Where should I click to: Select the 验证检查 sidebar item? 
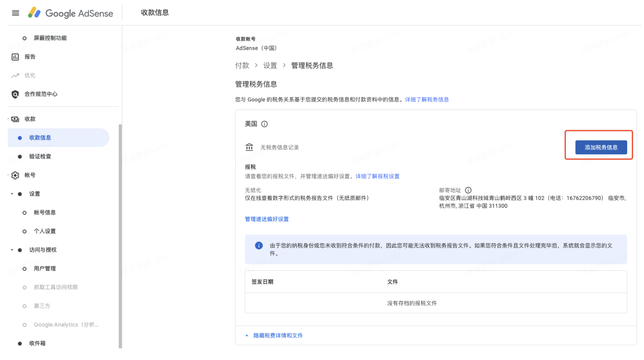pyautogui.click(x=40, y=156)
